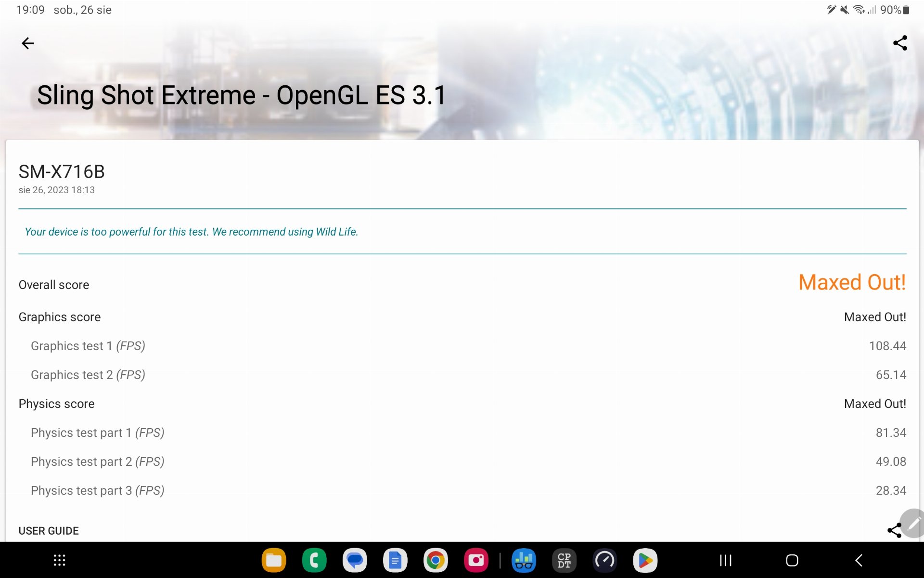
Task: Select the SM-X716B device name
Action: (62, 171)
